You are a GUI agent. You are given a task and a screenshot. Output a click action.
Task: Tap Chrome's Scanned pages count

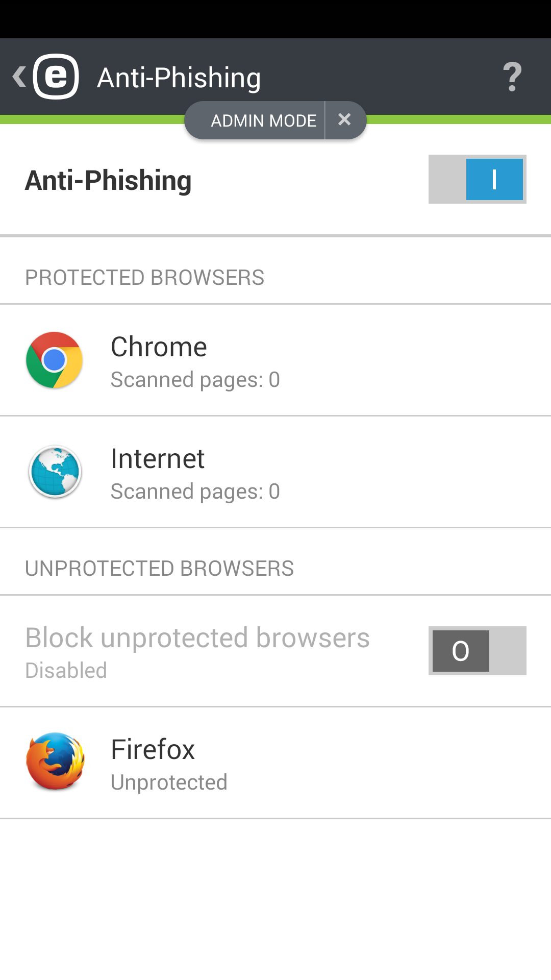[x=195, y=380]
